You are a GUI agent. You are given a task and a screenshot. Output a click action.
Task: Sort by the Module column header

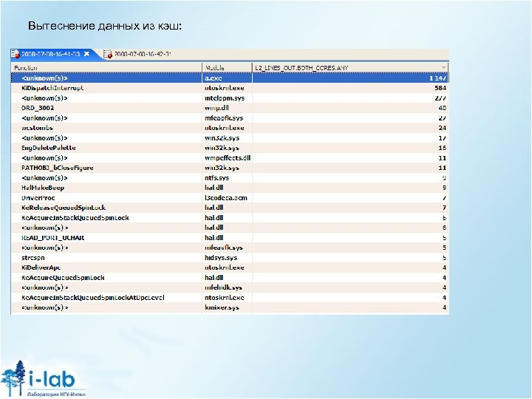[227, 68]
